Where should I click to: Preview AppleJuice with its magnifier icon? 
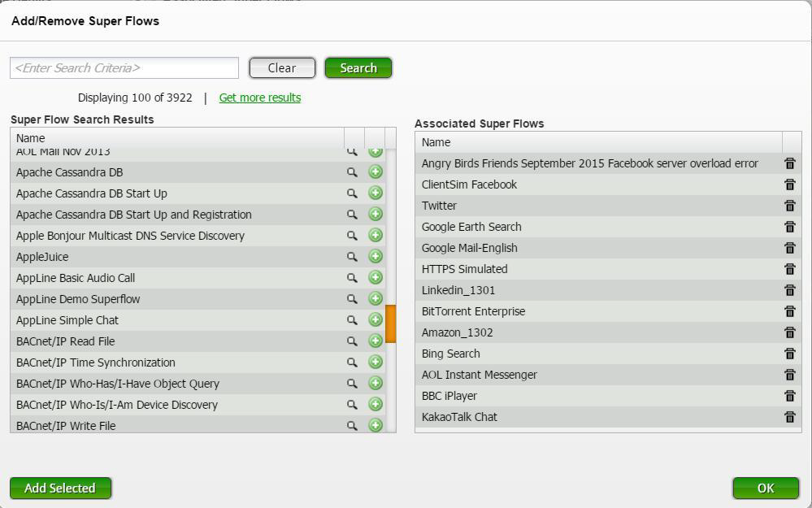click(352, 257)
